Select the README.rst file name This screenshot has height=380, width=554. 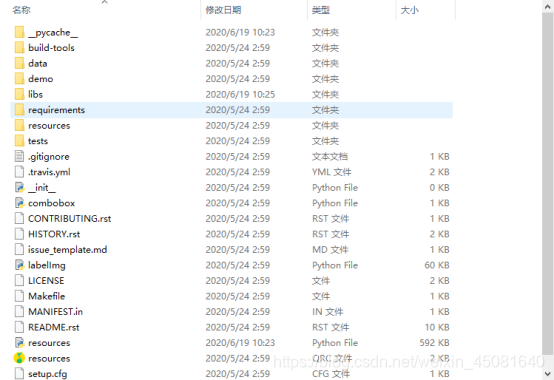tap(54, 327)
